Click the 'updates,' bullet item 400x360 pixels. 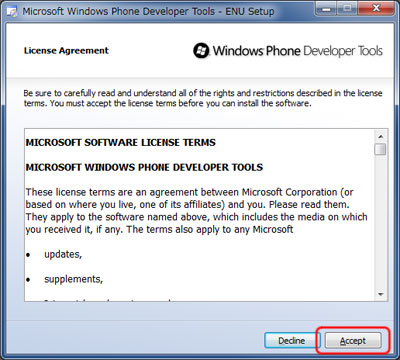point(63,255)
